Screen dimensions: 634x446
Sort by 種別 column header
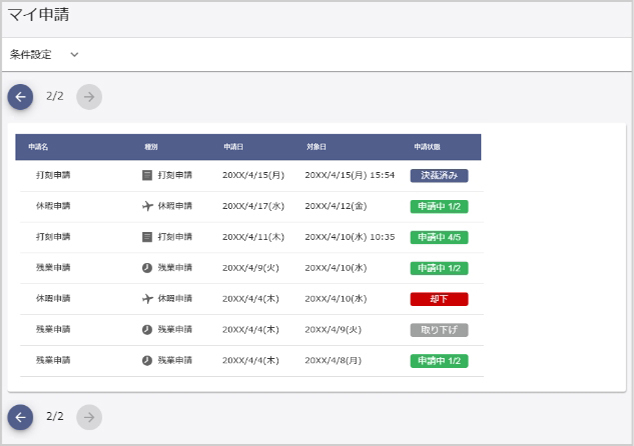coord(151,147)
